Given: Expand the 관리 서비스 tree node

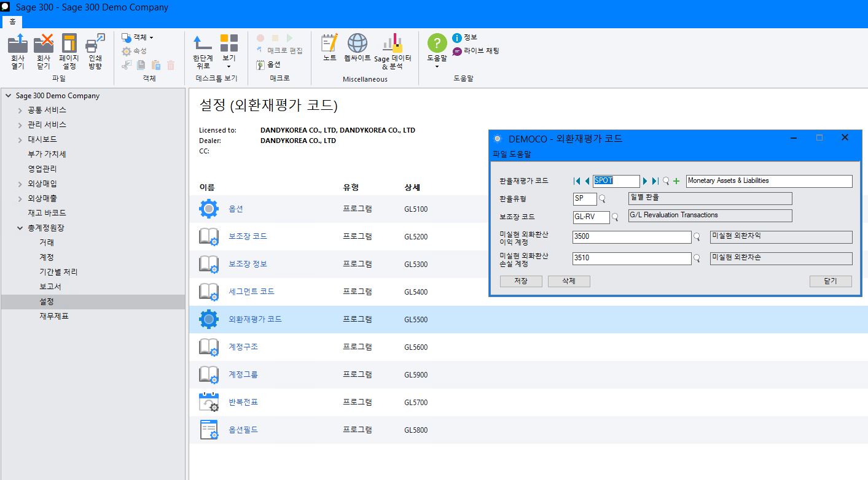Looking at the screenshot, I should (x=20, y=125).
